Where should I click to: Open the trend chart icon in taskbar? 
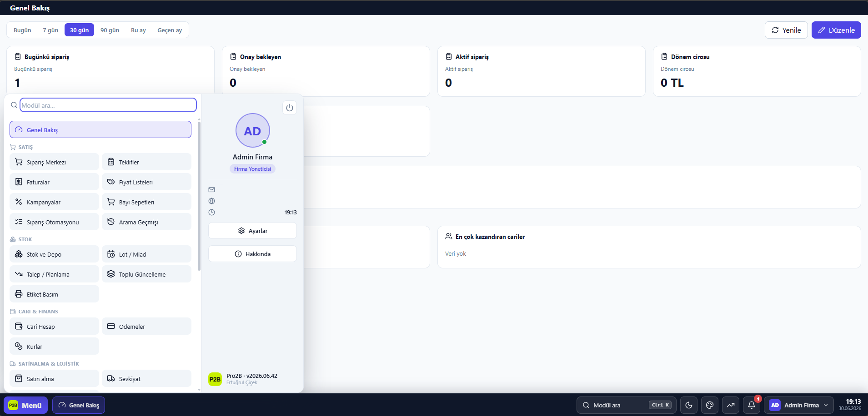tap(731, 405)
